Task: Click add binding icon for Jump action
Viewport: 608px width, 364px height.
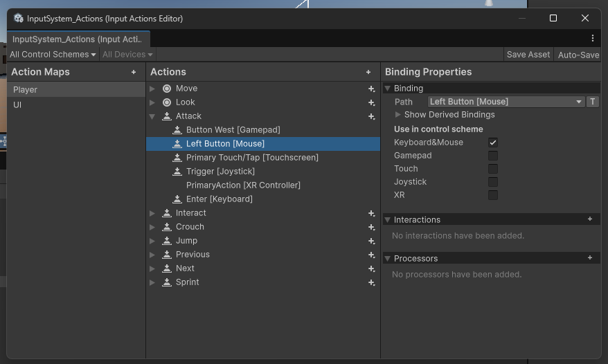Action: pos(372,241)
